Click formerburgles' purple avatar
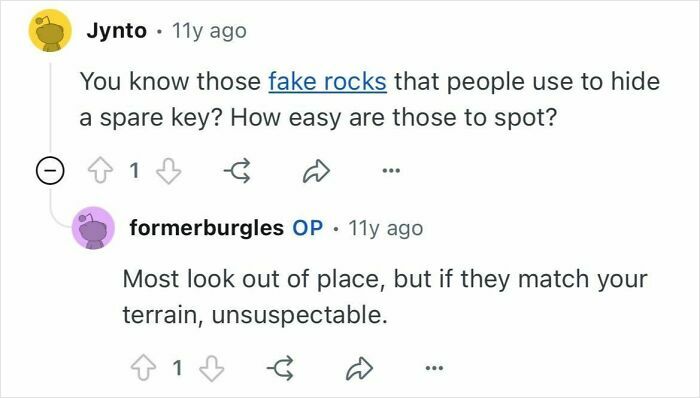The height and width of the screenshot is (398, 700). pos(93,228)
